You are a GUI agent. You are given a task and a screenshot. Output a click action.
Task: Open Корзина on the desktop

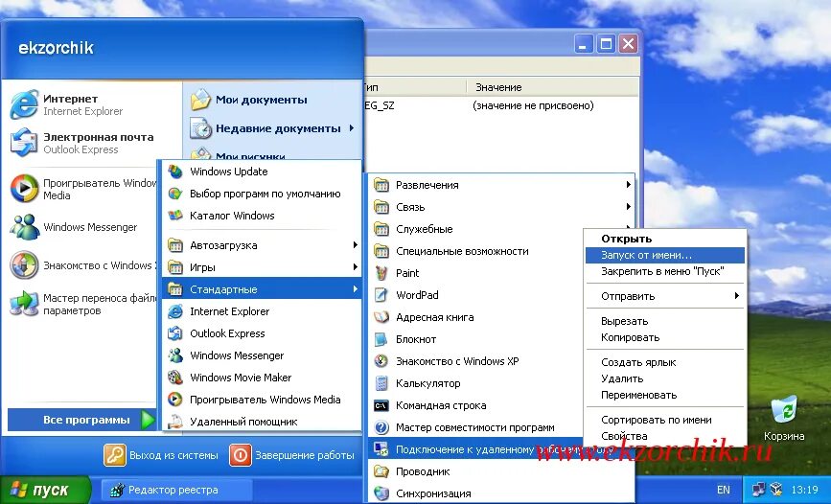(784, 419)
